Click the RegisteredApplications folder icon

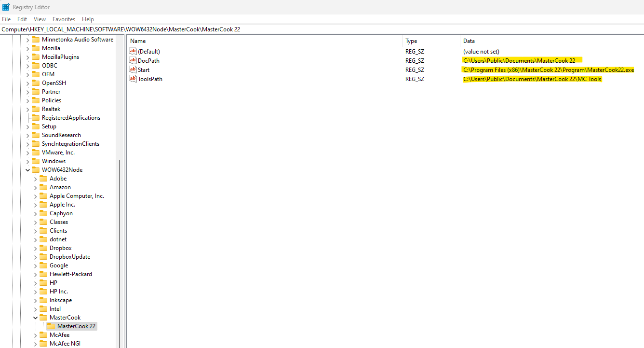click(x=36, y=118)
